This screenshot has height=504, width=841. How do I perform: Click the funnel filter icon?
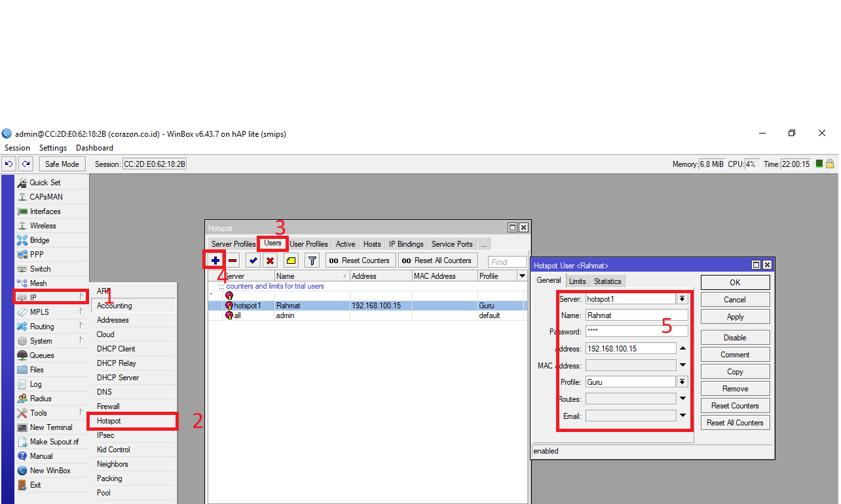point(312,261)
